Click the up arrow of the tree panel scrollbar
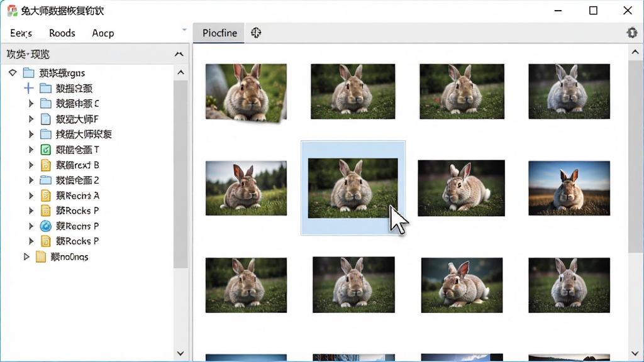 pos(180,73)
